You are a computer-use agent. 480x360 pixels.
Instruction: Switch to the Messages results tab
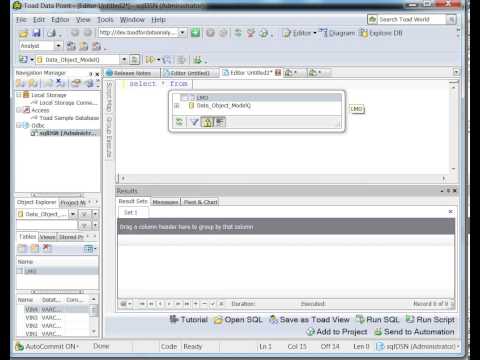(165, 202)
